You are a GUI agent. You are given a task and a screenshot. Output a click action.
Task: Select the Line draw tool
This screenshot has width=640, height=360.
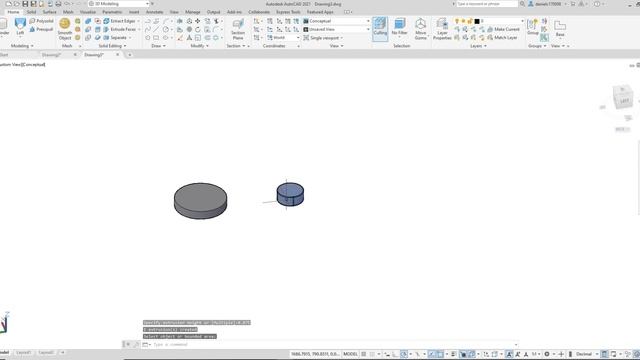[156, 29]
